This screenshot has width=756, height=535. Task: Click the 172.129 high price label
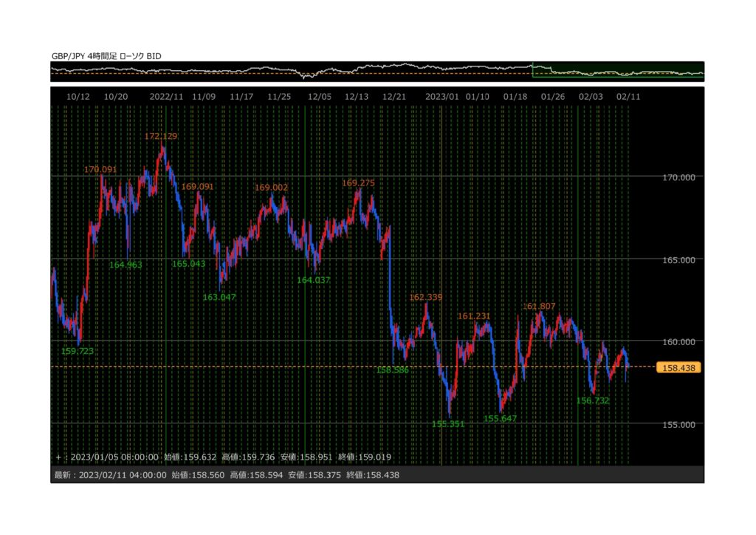click(x=160, y=137)
